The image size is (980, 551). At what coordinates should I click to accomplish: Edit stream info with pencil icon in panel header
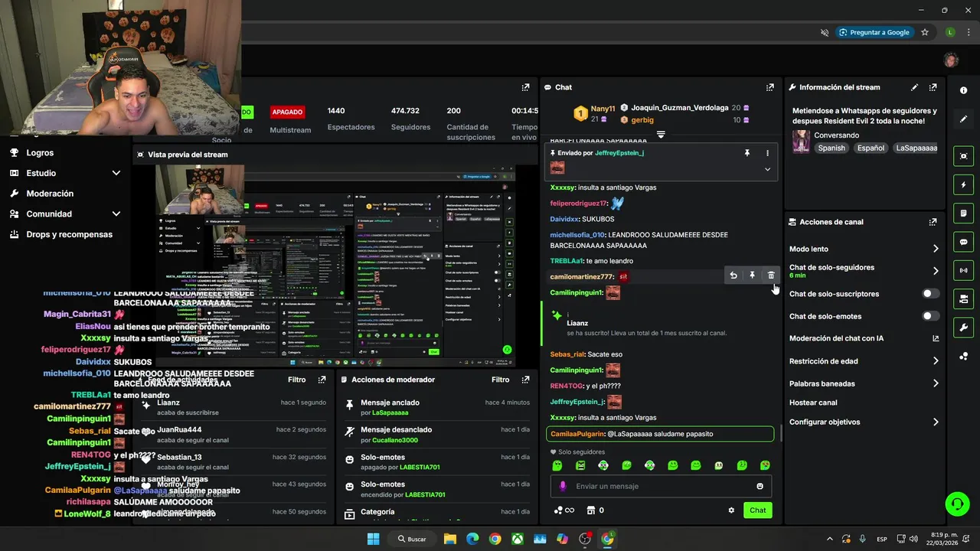point(914,87)
